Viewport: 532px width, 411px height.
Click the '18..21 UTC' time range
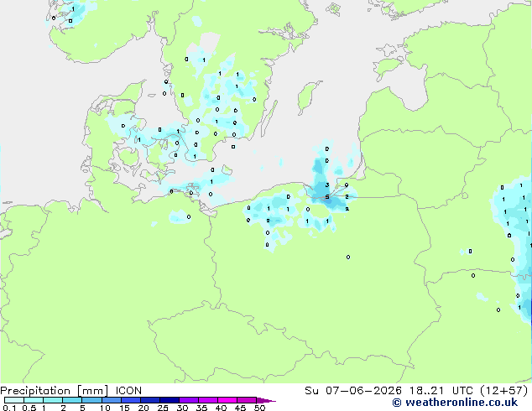click(x=441, y=391)
